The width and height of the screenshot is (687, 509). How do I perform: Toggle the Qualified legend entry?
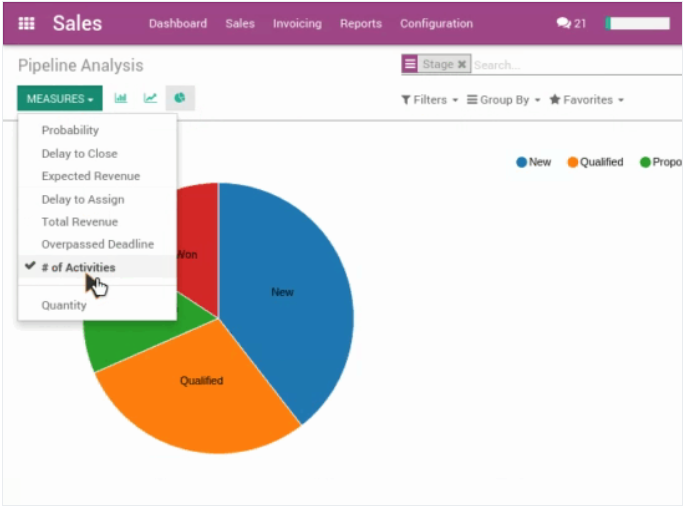tap(595, 162)
